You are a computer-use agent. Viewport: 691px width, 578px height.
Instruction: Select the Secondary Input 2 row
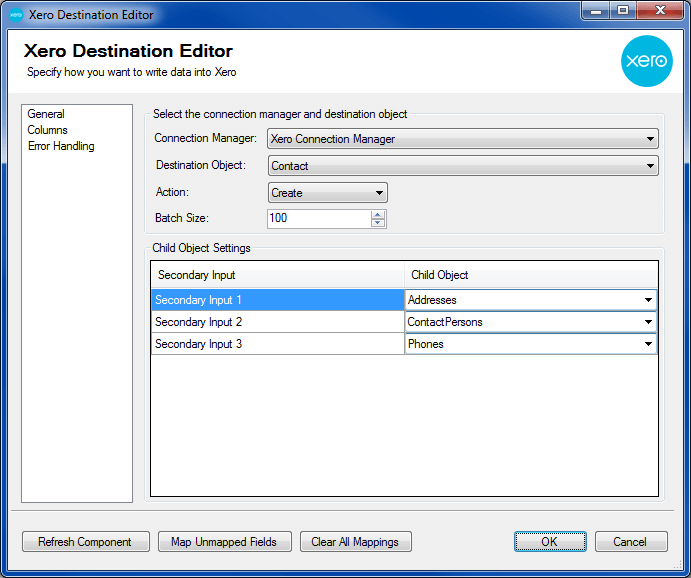coord(278,322)
